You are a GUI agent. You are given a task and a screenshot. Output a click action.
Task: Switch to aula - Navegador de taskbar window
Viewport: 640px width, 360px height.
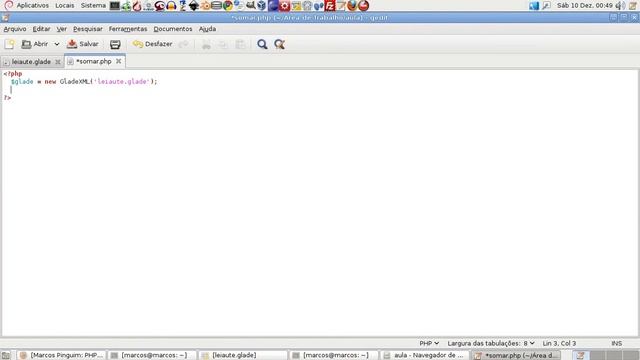click(x=424, y=356)
